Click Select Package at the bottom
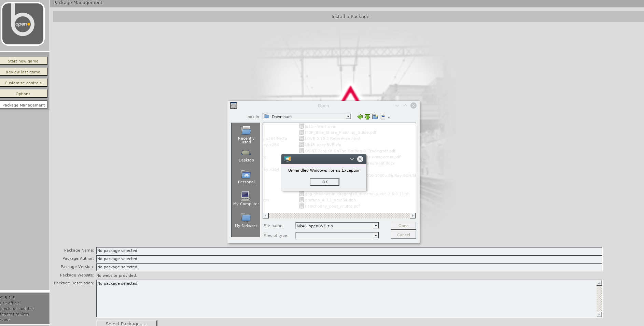Viewport: 644px width, 326px height. 127,323
